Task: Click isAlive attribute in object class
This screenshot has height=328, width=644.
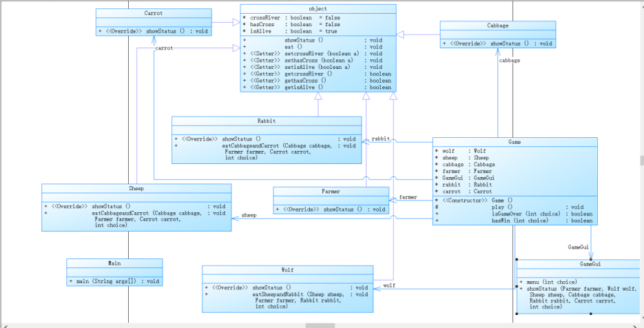Action: point(290,31)
